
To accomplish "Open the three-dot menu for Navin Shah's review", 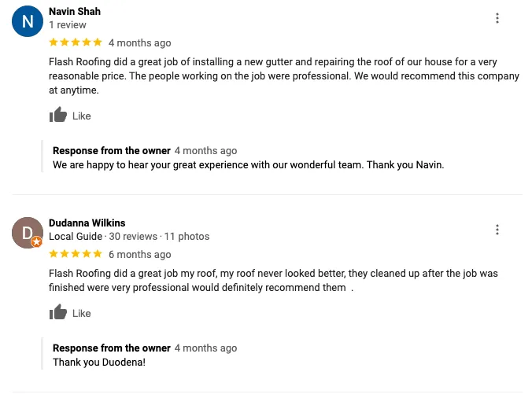I will tap(497, 18).
